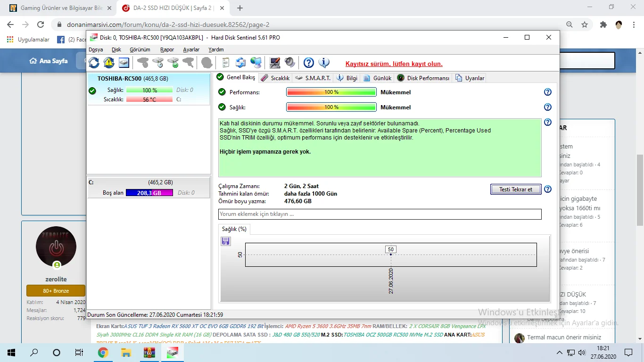Open the Disk menu
Viewport: 644px width, 362px height.
click(x=116, y=49)
